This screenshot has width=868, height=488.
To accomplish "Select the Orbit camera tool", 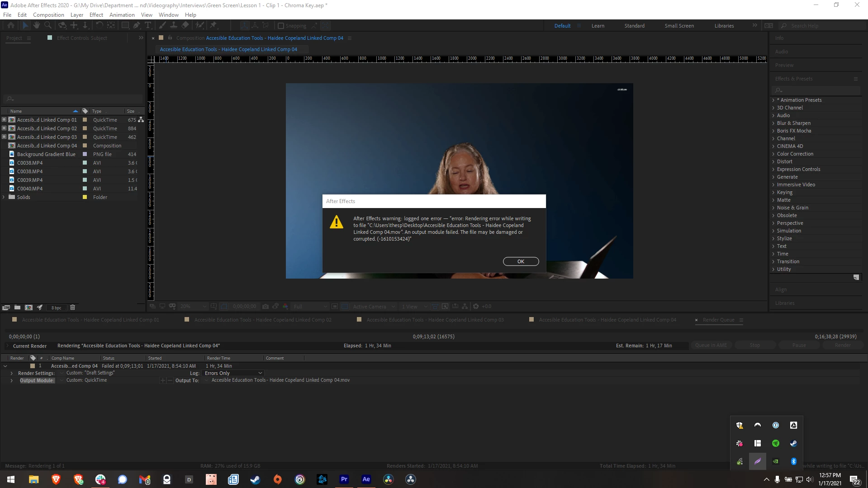I will (62, 26).
